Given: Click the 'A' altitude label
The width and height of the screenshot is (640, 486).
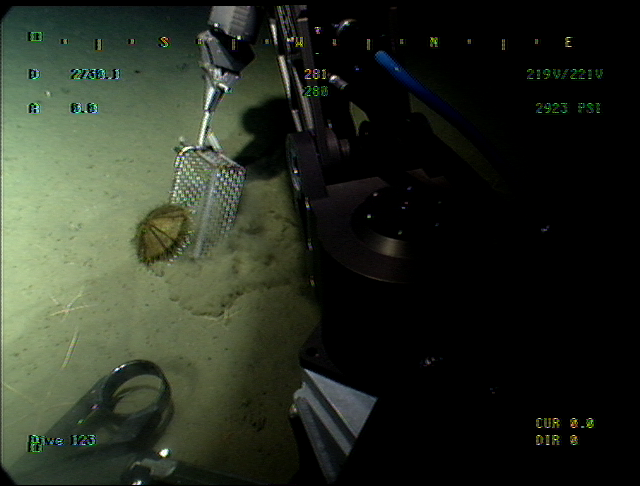Looking at the screenshot, I should pyautogui.click(x=34, y=108).
